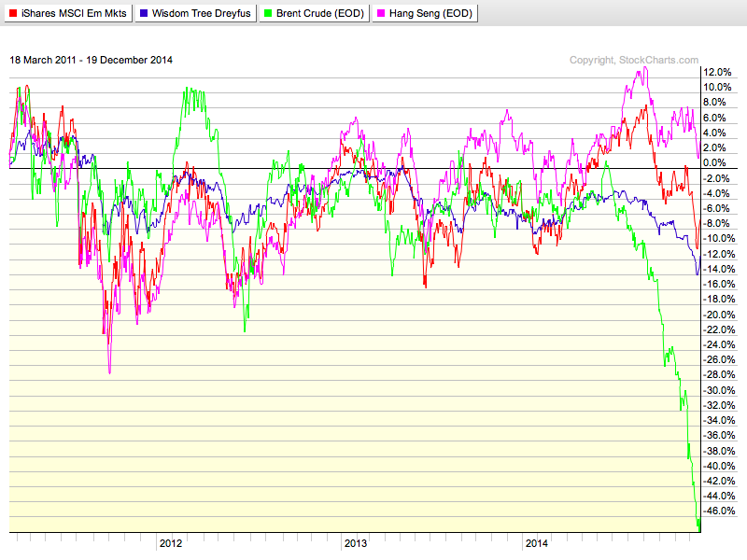This screenshot has height=560, width=747.
Task: Click the 2012 x-axis label
Action: (171, 543)
